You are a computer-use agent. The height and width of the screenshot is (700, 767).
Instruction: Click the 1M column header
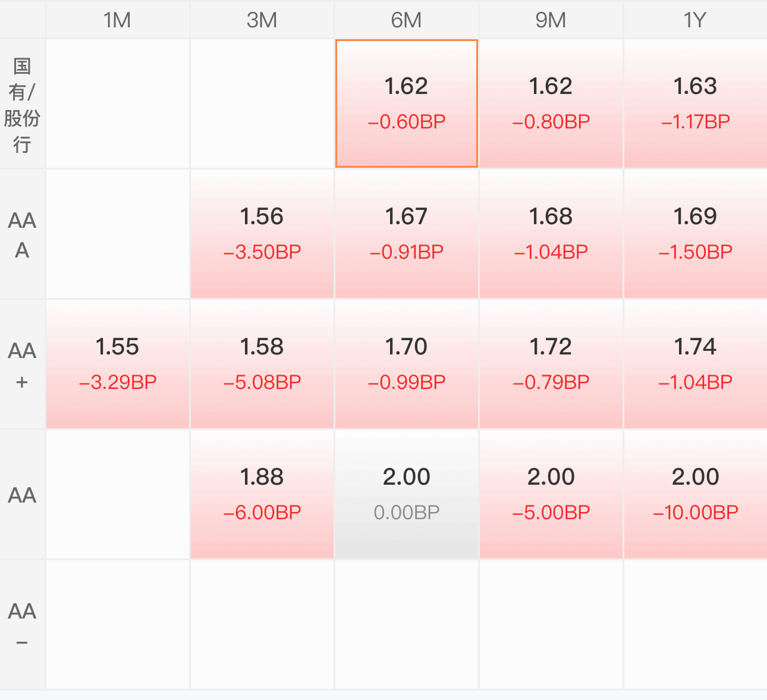[118, 20]
